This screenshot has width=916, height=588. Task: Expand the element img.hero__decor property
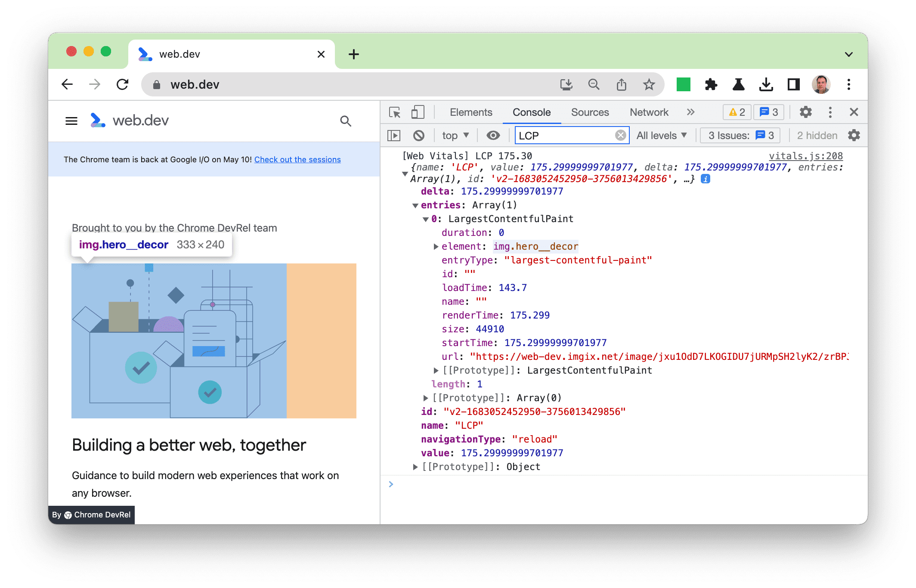pyautogui.click(x=434, y=247)
